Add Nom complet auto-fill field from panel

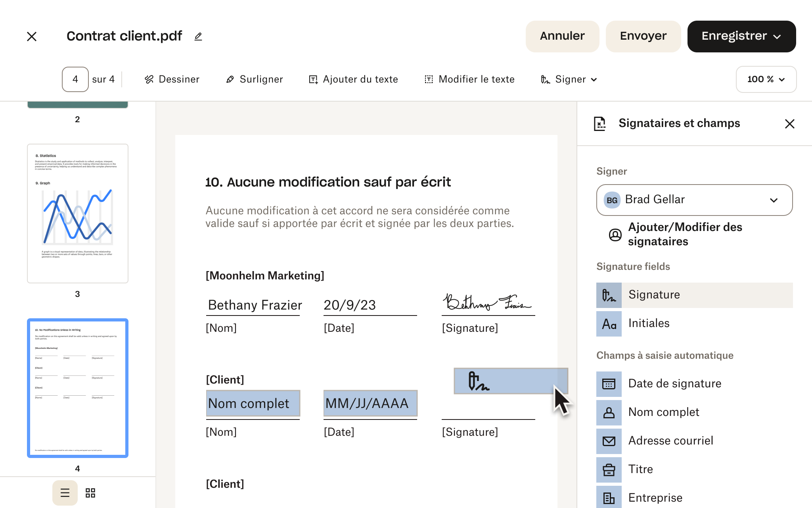[x=694, y=413]
